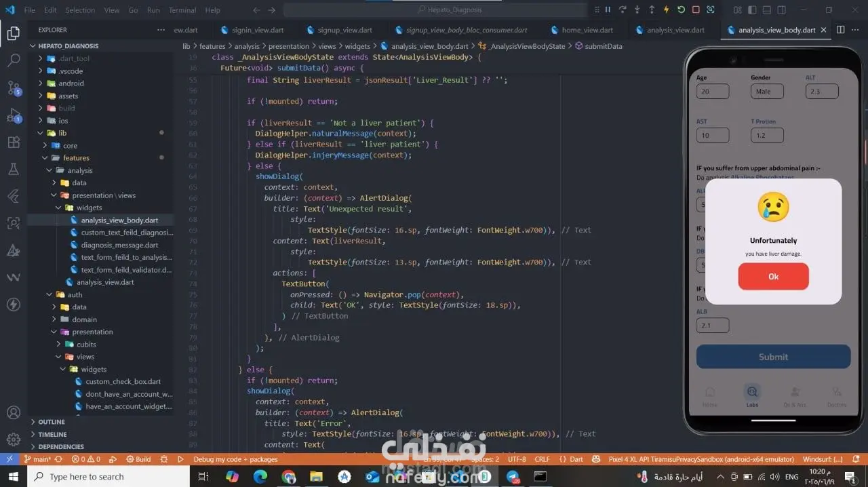Pause the debug session
The width and height of the screenshot is (868, 487).
point(608,9)
